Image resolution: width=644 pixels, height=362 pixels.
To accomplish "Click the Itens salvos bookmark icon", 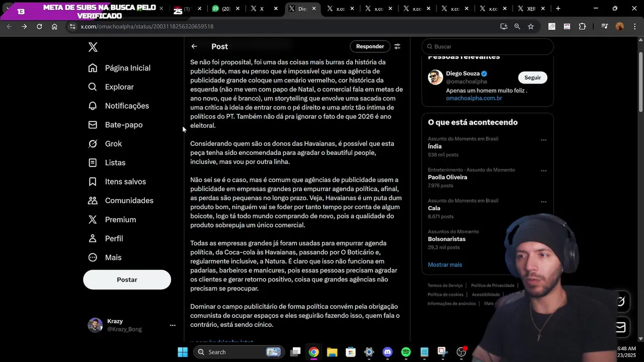I will 93,182.
